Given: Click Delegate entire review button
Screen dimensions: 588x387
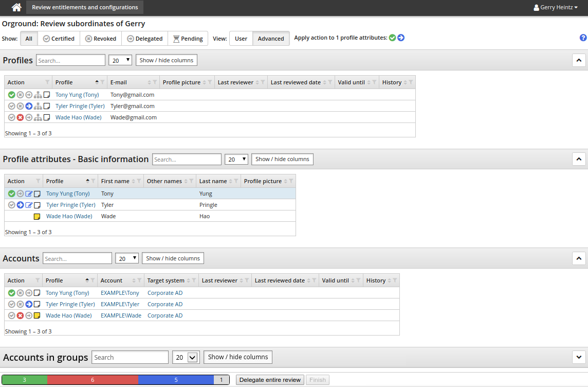Looking at the screenshot, I should point(270,380).
